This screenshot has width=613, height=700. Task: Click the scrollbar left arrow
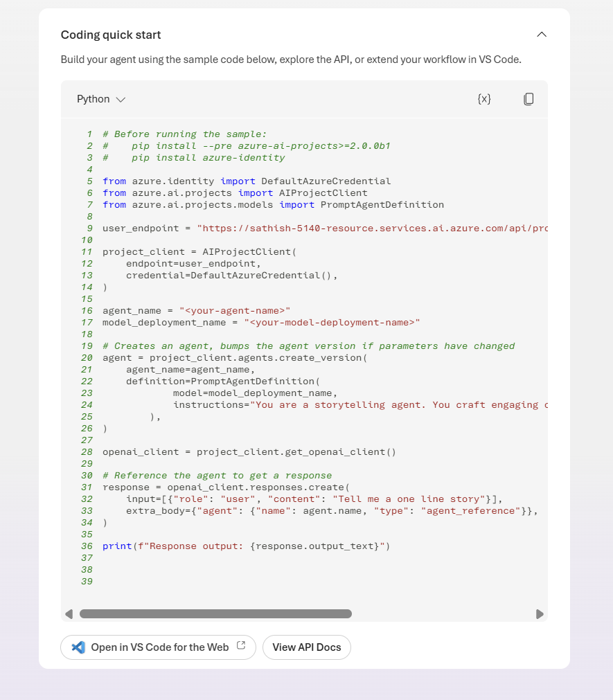click(x=69, y=613)
